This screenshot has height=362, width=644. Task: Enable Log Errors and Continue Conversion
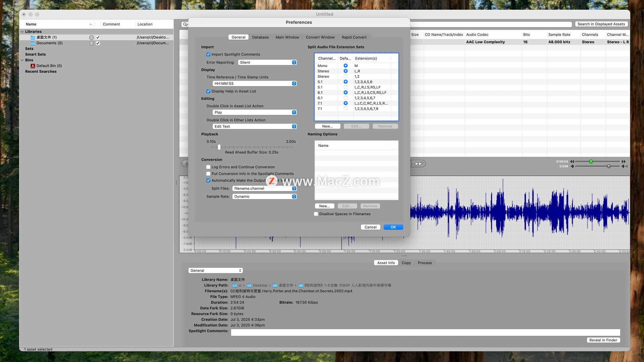(x=208, y=167)
